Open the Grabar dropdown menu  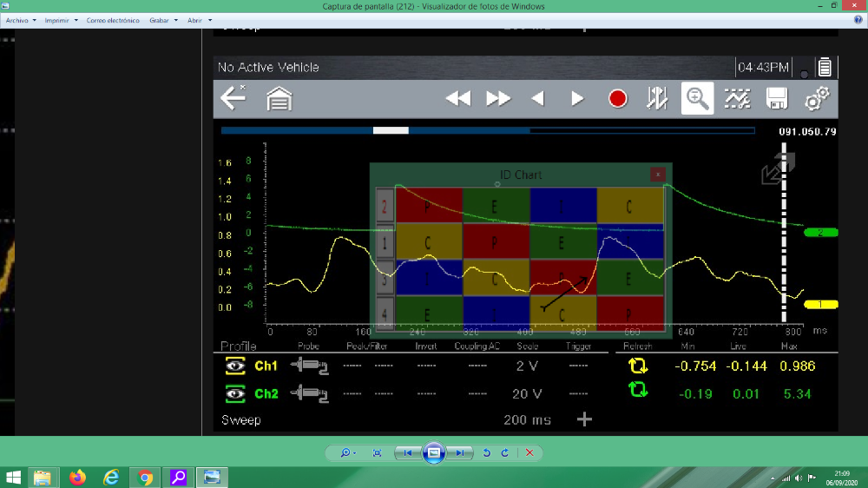pos(162,20)
